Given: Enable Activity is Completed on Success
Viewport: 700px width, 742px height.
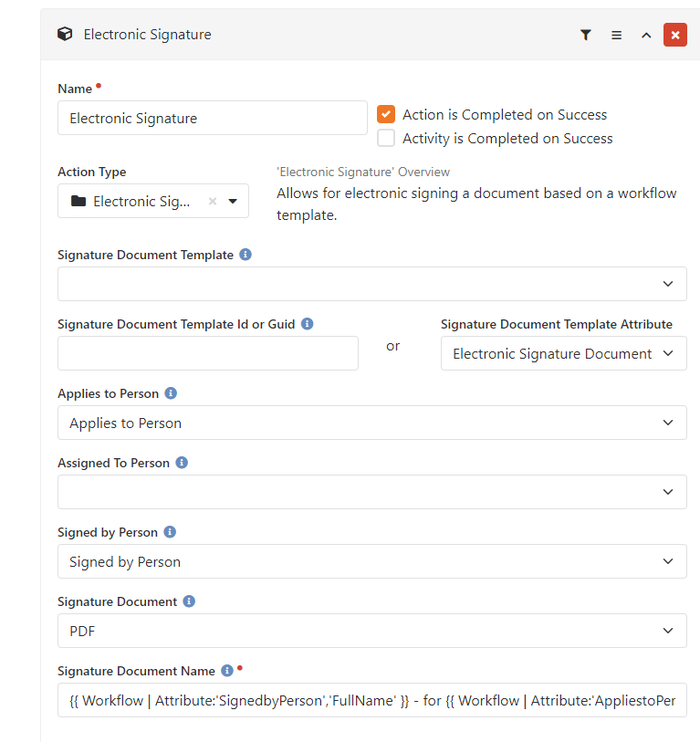Looking at the screenshot, I should pos(386,139).
